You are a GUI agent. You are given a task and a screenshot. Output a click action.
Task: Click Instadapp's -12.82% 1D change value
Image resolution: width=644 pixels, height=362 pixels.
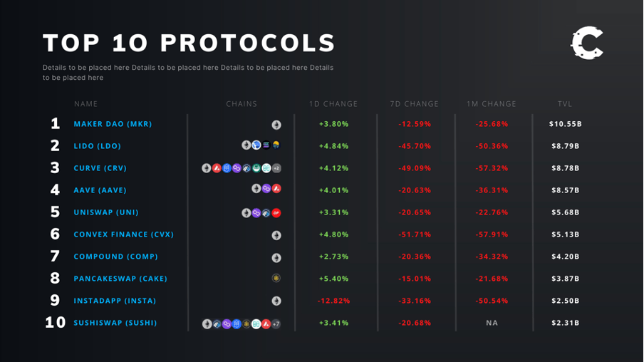(333, 301)
